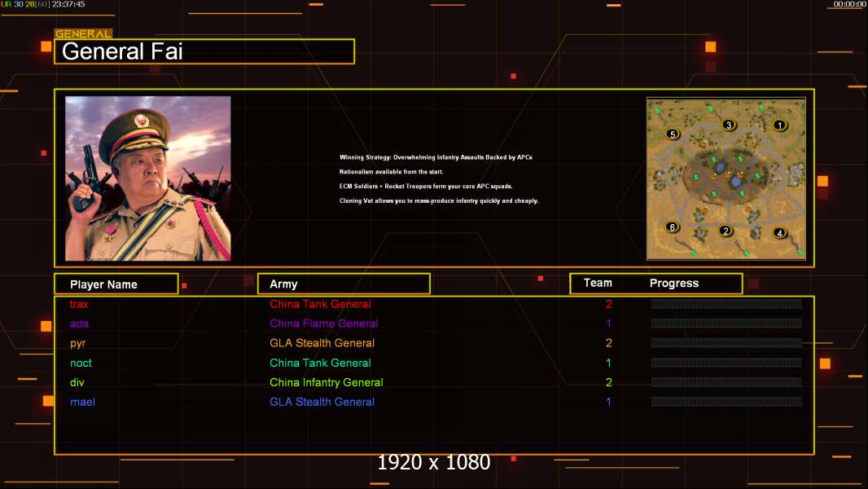Click the Team column header
868x489 pixels.
click(x=598, y=283)
